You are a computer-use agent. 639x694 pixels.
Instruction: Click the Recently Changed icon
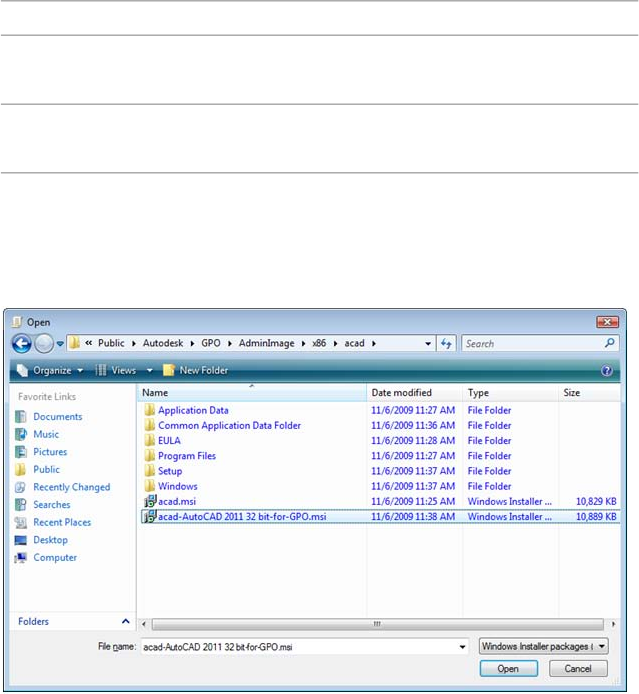[21, 487]
